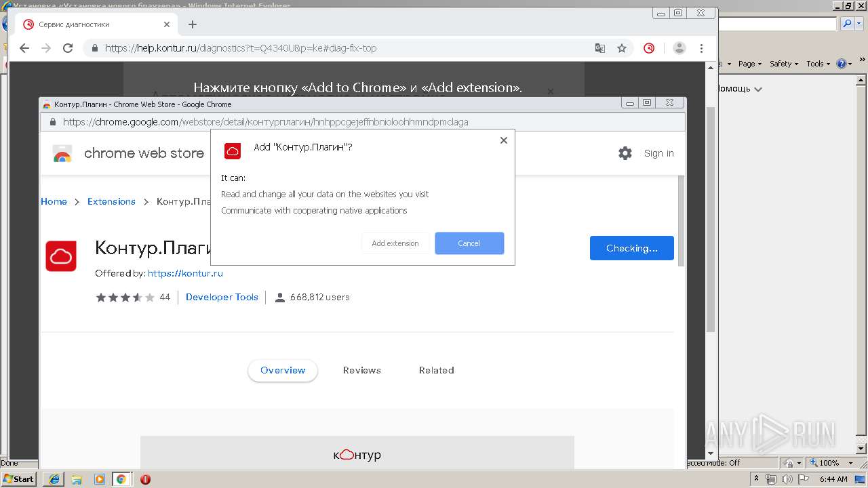Switch to the Related tab
Image resolution: width=868 pixels, height=488 pixels.
coord(437,370)
